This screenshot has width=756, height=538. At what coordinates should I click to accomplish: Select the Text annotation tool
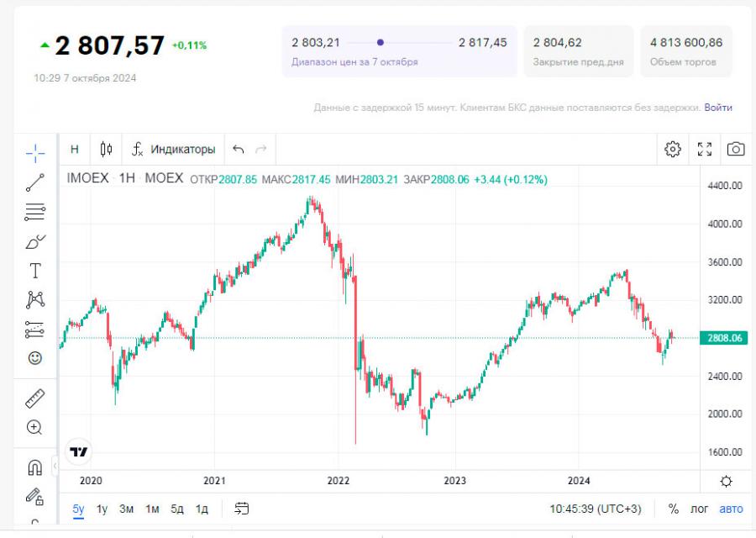35,271
